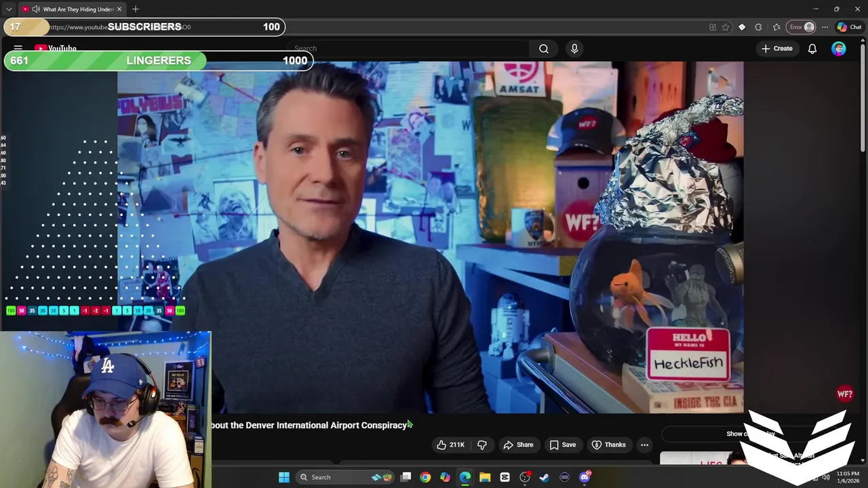Viewport: 868px width, 488px height.
Task: Select the 'What Are They Hiding Under' tab
Action: point(73,9)
